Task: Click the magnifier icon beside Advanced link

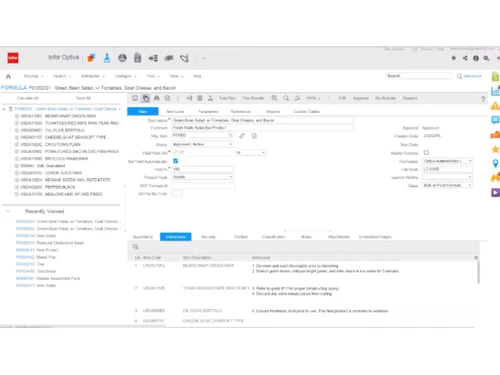Action: click(x=459, y=76)
